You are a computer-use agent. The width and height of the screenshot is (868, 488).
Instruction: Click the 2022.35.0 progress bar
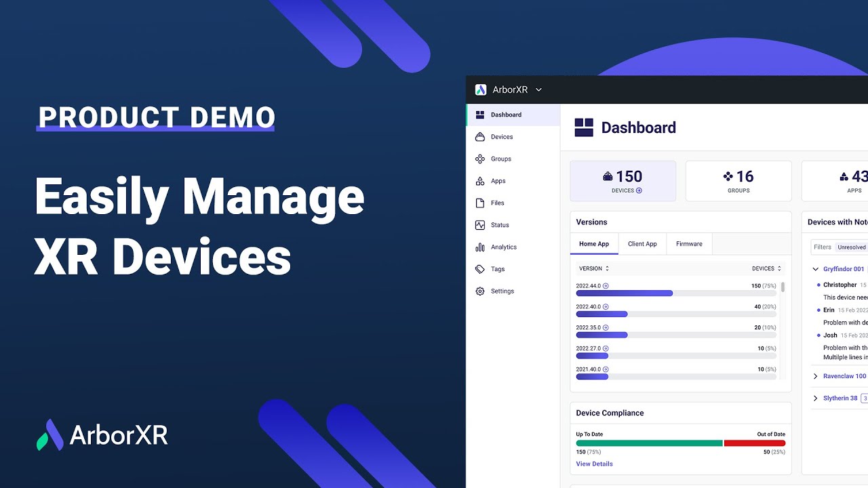coord(676,335)
